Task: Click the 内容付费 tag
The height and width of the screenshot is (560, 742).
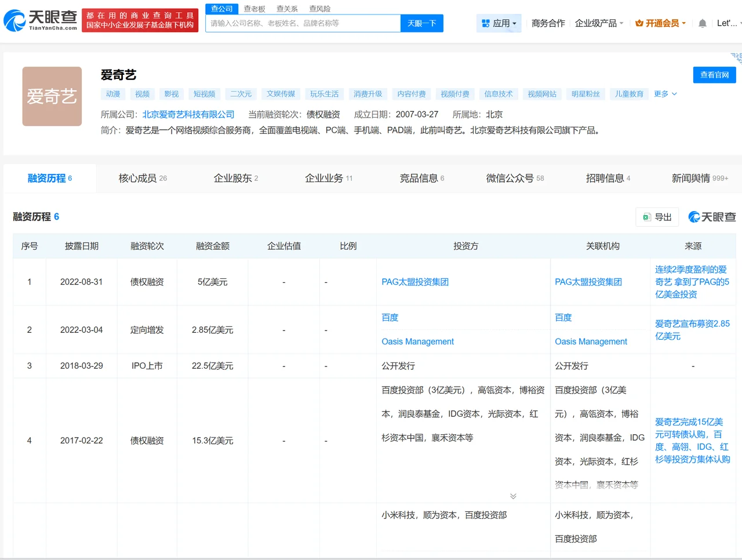Action: [412, 94]
